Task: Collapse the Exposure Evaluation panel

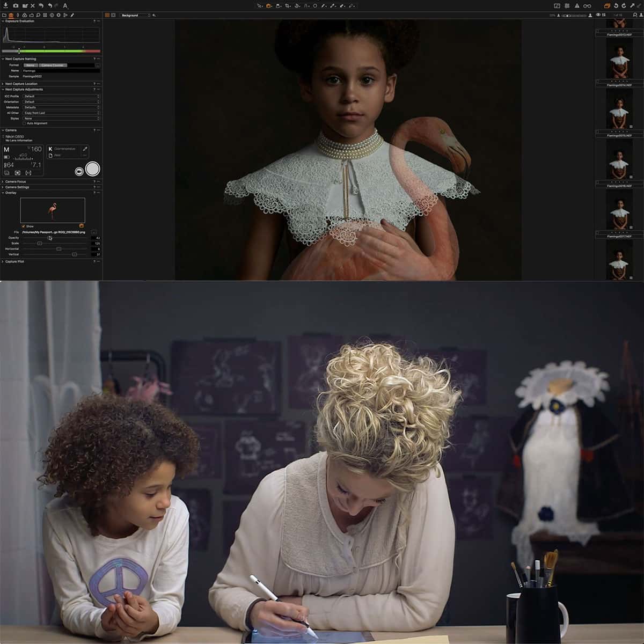Action: (3, 21)
